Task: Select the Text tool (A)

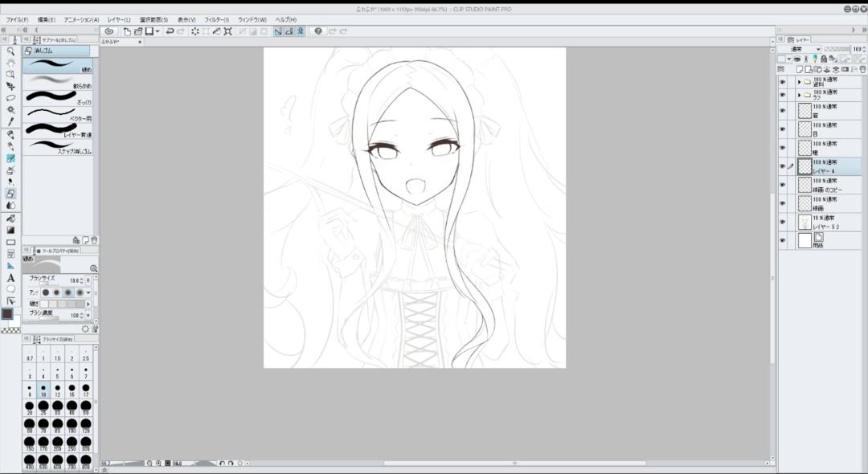Action: pyautogui.click(x=10, y=278)
